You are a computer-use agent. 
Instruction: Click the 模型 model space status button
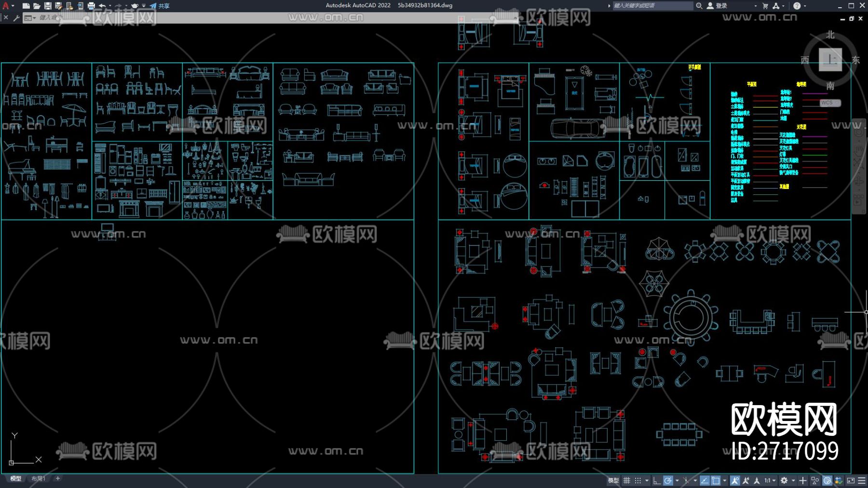613,480
